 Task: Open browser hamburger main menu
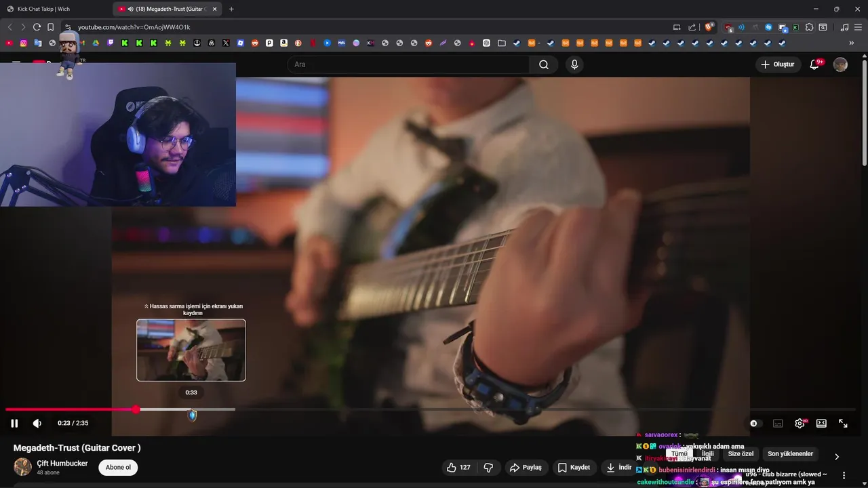tap(858, 27)
